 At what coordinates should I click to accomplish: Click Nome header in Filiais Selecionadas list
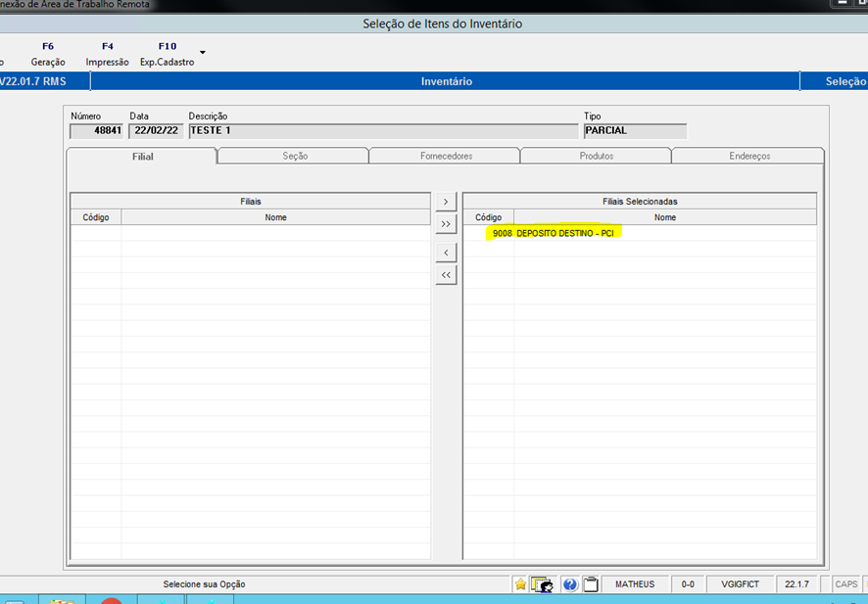[665, 217]
